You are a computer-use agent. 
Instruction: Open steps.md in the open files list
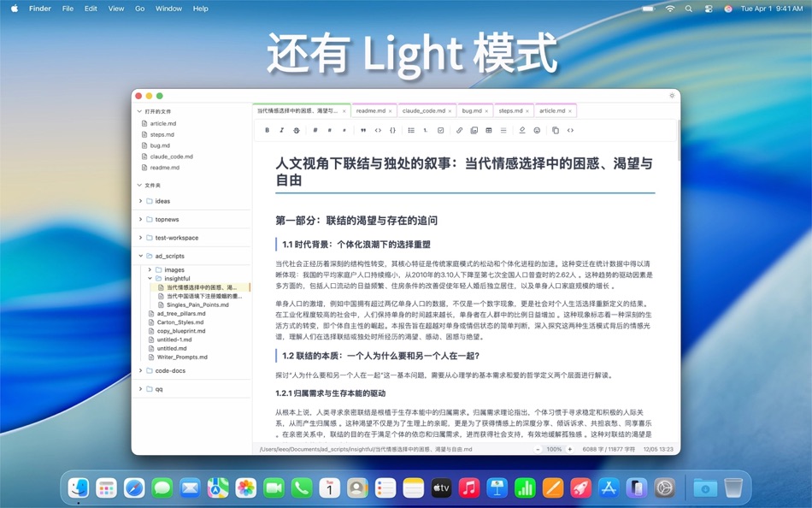click(162, 135)
